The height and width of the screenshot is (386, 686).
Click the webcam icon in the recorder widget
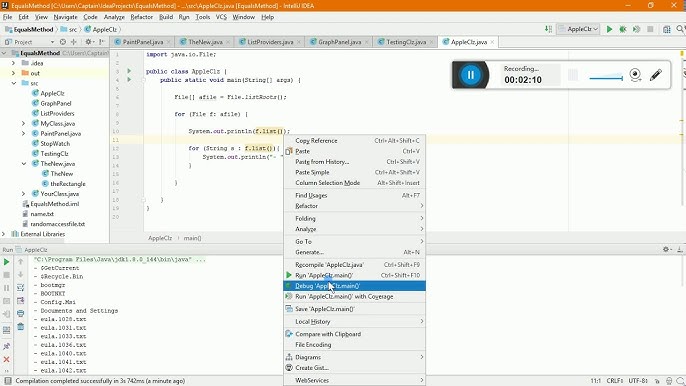tap(635, 75)
